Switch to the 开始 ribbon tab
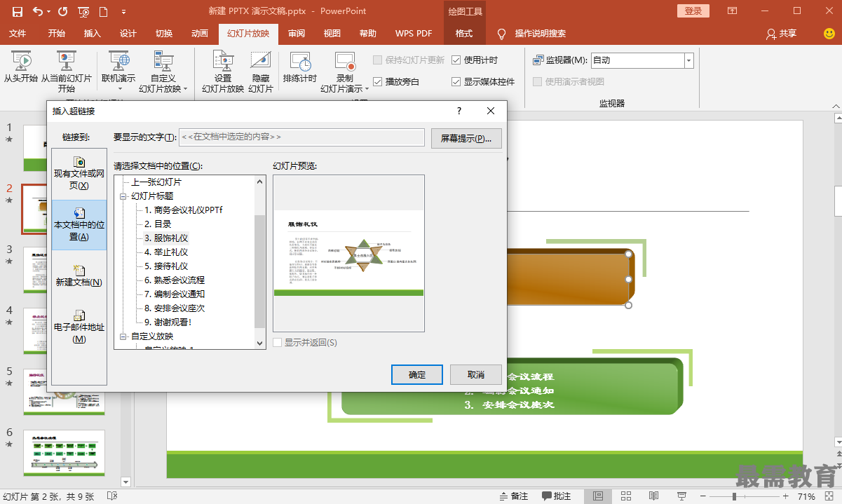Viewport: 842px width, 504px height. pyautogui.click(x=57, y=33)
